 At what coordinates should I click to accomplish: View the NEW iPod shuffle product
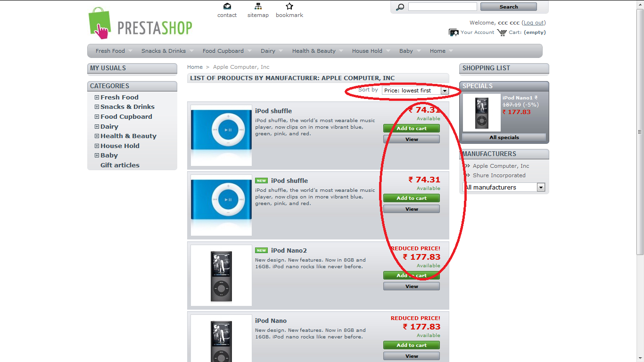412,209
